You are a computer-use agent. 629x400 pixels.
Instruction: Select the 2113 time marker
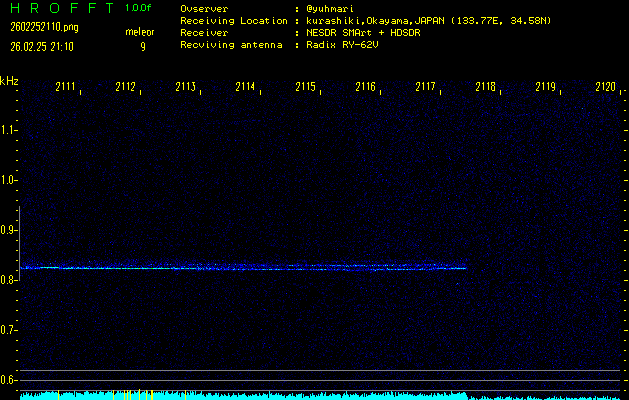click(x=185, y=87)
